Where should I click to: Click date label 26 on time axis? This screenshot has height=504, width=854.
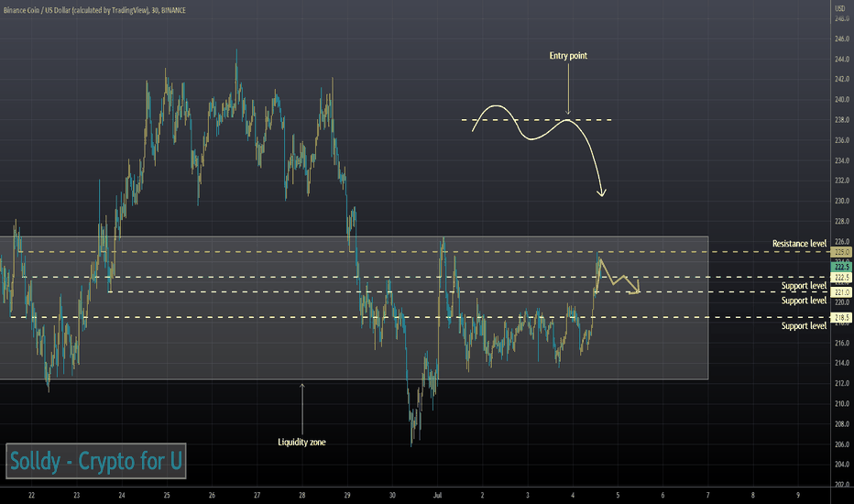point(212,495)
